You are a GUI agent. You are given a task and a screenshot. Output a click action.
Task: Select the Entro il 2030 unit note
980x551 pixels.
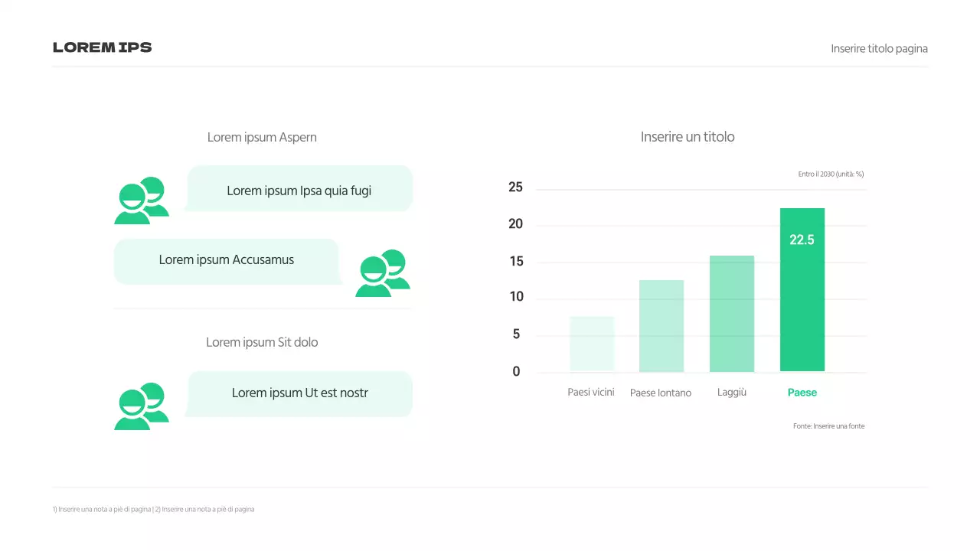(x=830, y=174)
